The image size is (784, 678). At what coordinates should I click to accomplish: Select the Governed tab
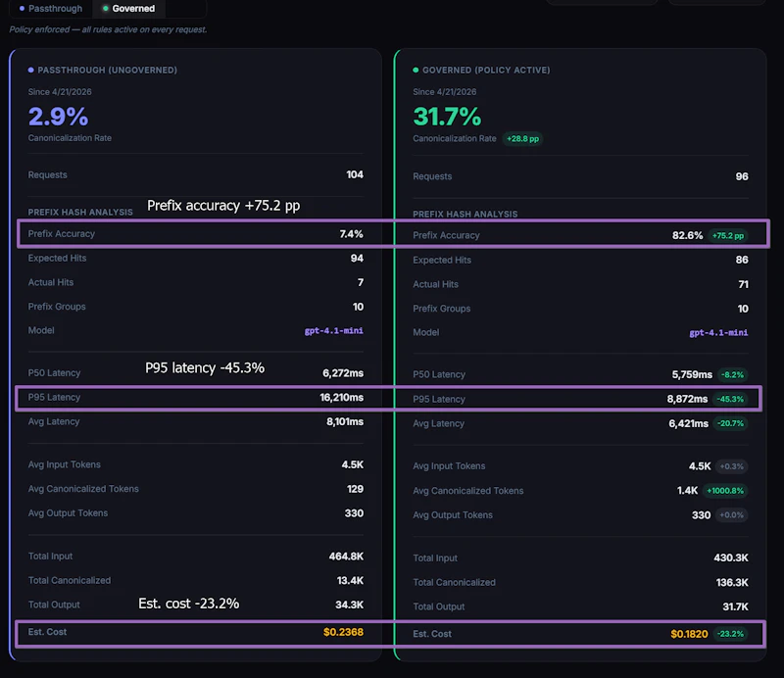point(128,9)
